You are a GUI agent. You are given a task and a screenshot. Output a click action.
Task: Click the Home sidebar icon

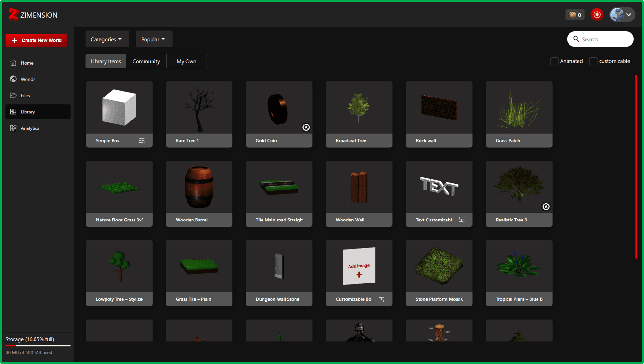pos(13,63)
